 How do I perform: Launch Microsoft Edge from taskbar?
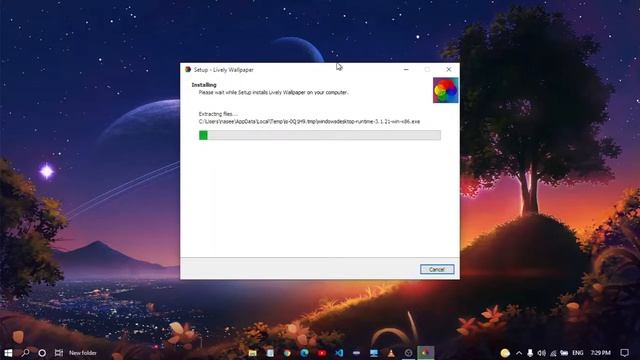pyautogui.click(x=304, y=353)
